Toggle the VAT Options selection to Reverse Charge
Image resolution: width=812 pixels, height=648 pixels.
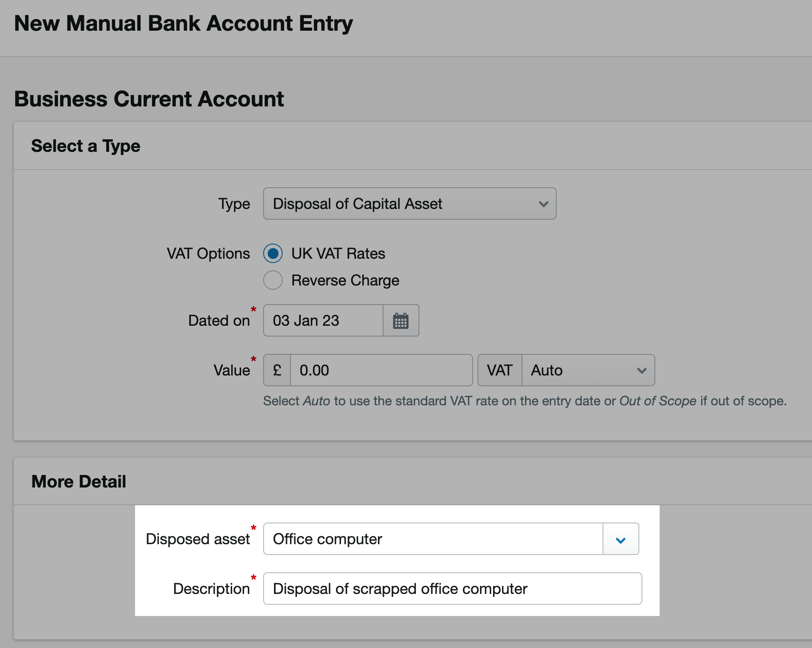[x=273, y=280]
